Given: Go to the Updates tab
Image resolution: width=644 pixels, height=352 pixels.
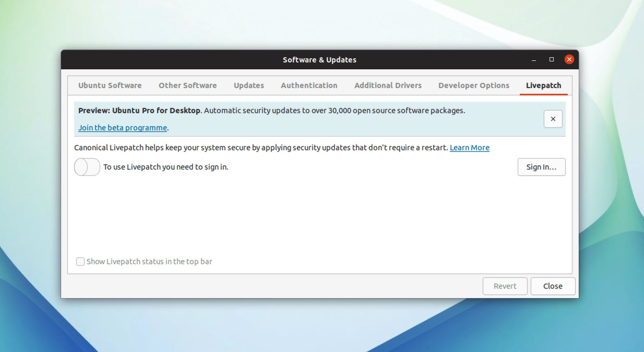Looking at the screenshot, I should 249,85.
